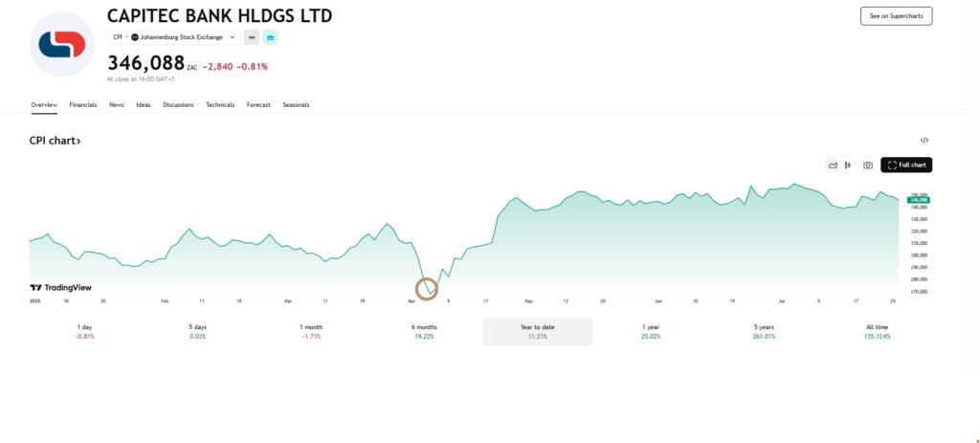Select the Discussions tab
Viewport: 980px width, 443px height.
click(178, 105)
